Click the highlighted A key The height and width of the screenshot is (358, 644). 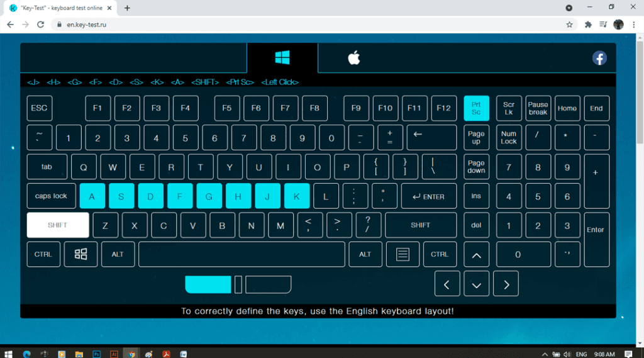pyautogui.click(x=92, y=196)
